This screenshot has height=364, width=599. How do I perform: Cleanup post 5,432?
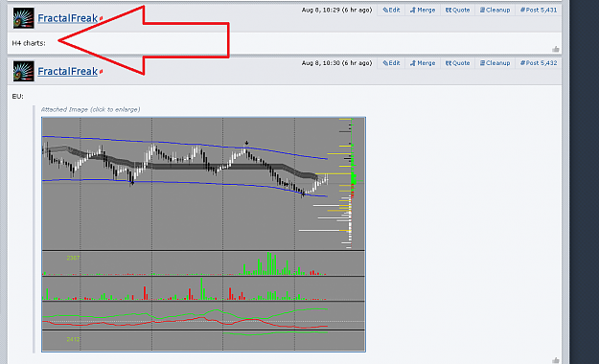(x=495, y=63)
